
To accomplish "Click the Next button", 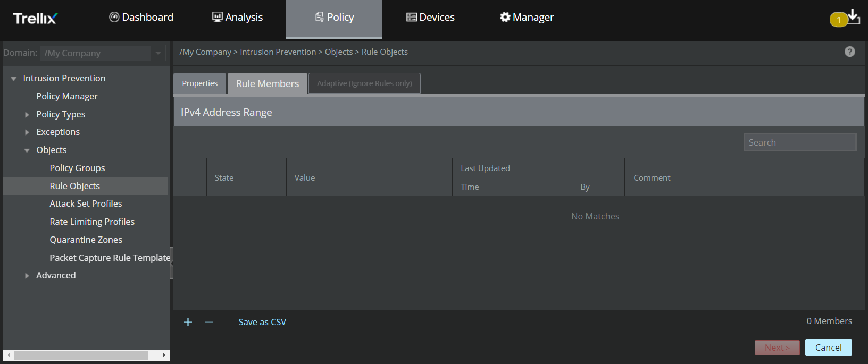I will pyautogui.click(x=777, y=348).
